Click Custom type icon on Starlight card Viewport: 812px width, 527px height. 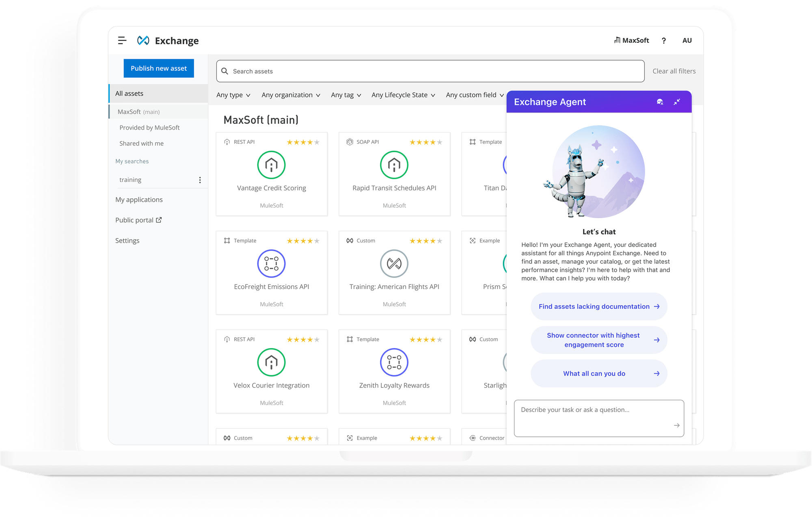[x=473, y=339]
